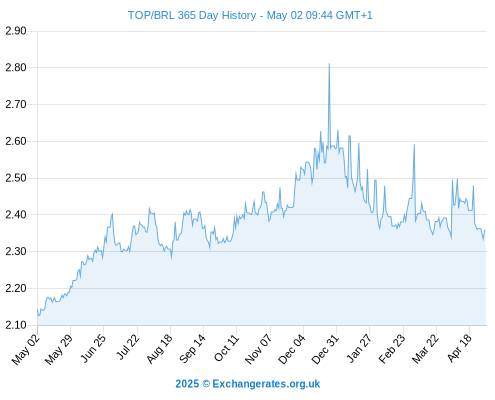Click the May 02 x-axis date label
The width and height of the screenshot is (495, 400).
[x=26, y=349]
